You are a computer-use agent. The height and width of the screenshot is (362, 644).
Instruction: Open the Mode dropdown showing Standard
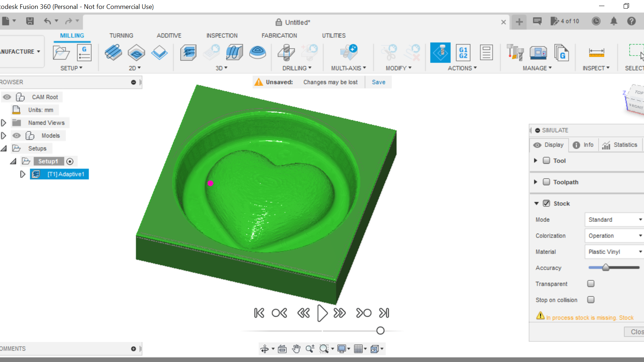tap(614, 220)
